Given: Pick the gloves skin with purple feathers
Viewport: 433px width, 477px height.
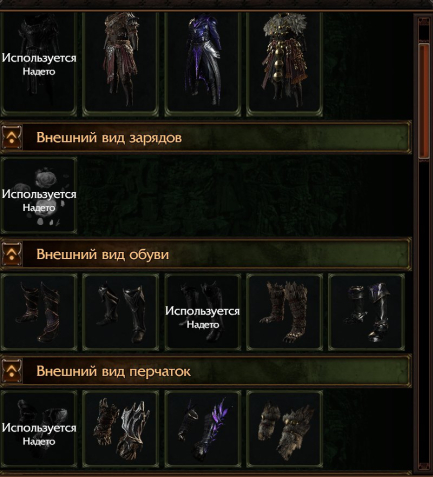Looking at the screenshot, I should (203, 429).
